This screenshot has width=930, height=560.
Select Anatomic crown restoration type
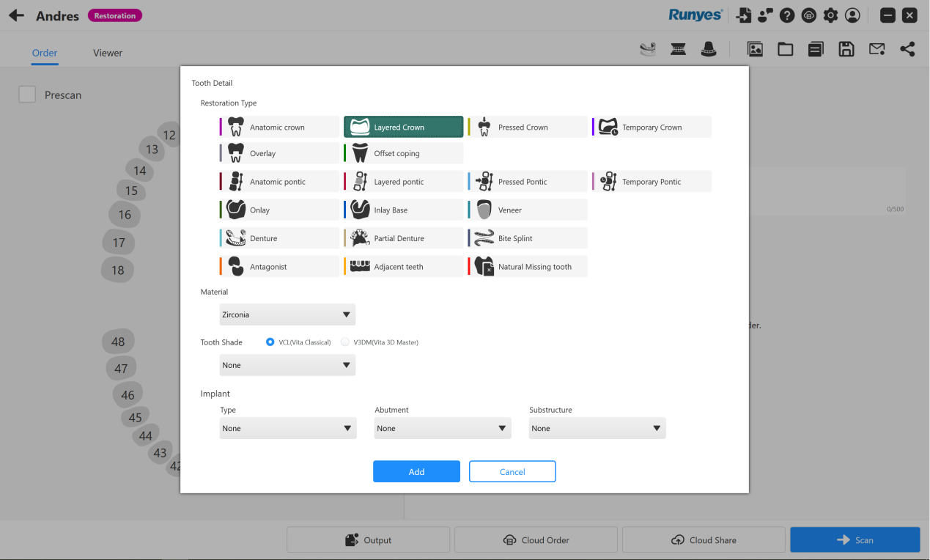(279, 127)
